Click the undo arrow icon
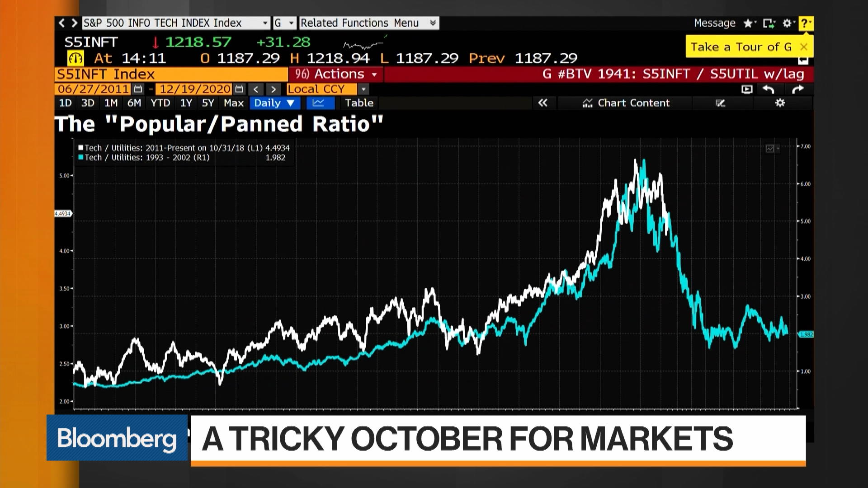The width and height of the screenshot is (868, 488). pos(769,89)
